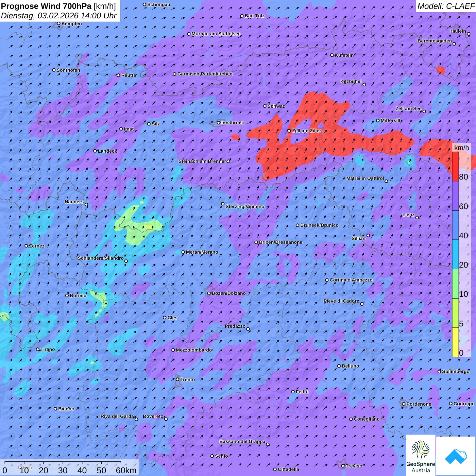476x476 pixels.
Task: Click the 'Rovereto' label
Action: [x=153, y=416]
